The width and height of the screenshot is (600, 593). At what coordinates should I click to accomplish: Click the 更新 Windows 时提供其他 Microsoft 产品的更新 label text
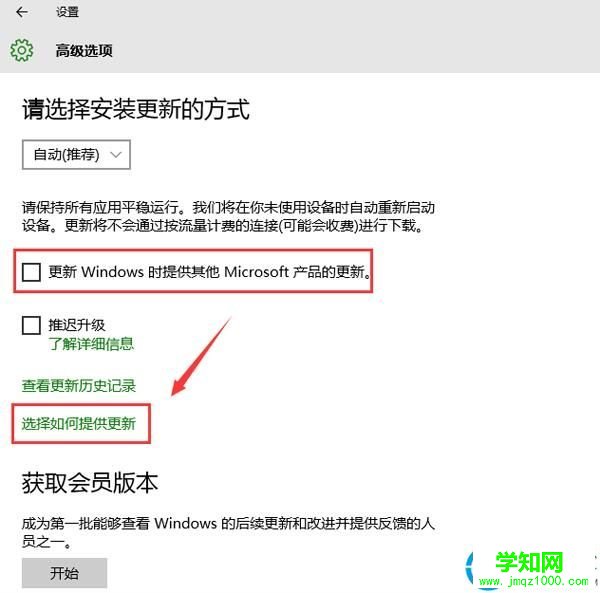(x=210, y=272)
